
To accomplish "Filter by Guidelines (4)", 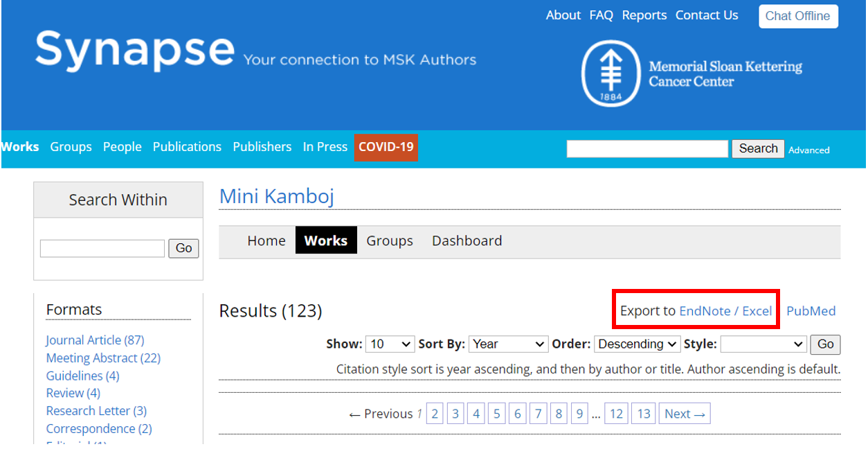I will [x=82, y=376].
